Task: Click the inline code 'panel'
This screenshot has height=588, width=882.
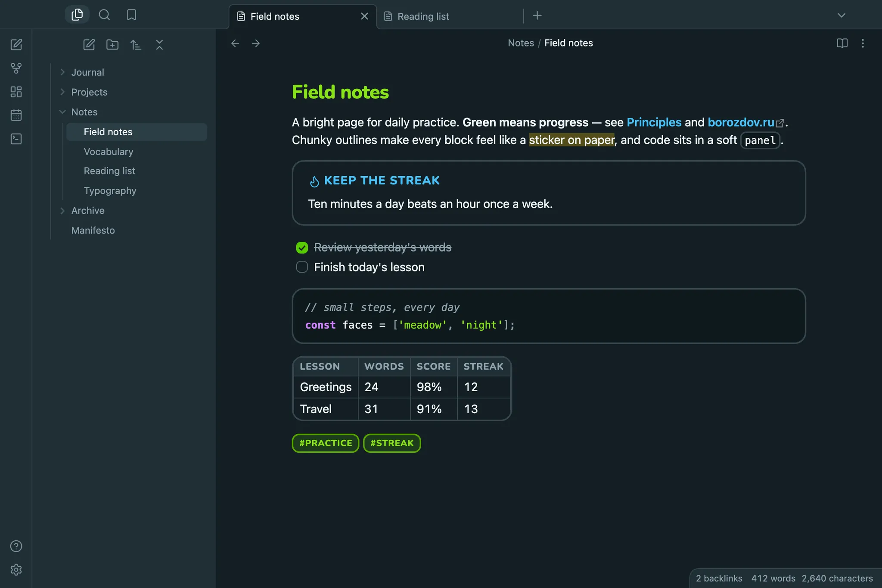Action: 760,140
